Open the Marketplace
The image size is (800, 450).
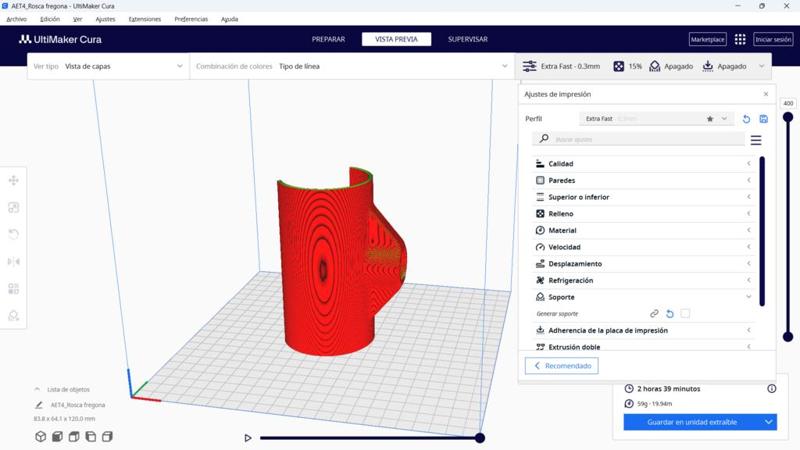tap(708, 39)
